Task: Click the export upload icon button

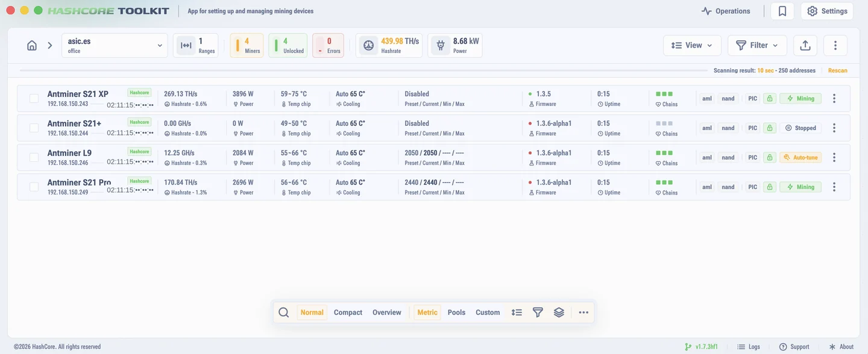Action: click(x=805, y=45)
